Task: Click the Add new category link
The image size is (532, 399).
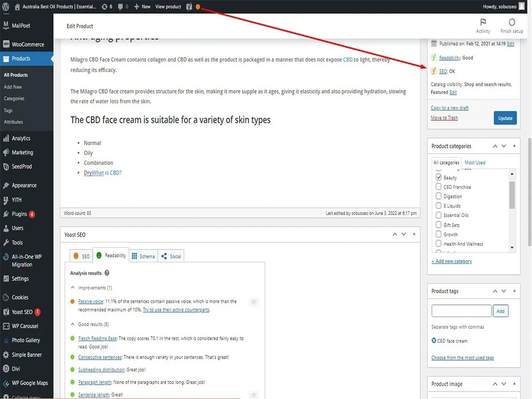Action: pyautogui.click(x=452, y=261)
